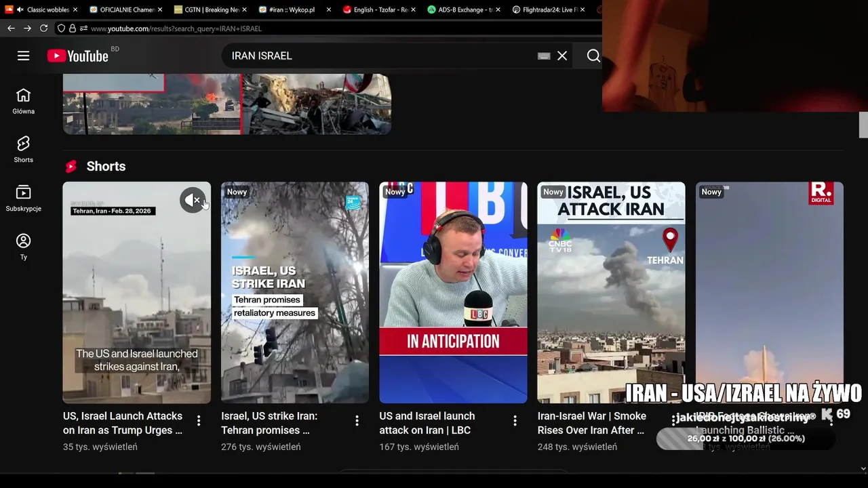Close the Classic wobbles tab
This screenshot has width=868, height=488.
75,9
